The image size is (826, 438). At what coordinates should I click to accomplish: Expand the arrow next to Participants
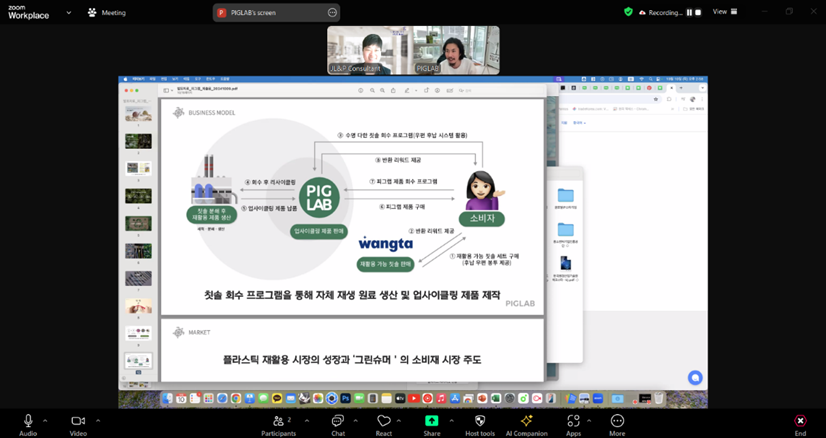[307, 421]
